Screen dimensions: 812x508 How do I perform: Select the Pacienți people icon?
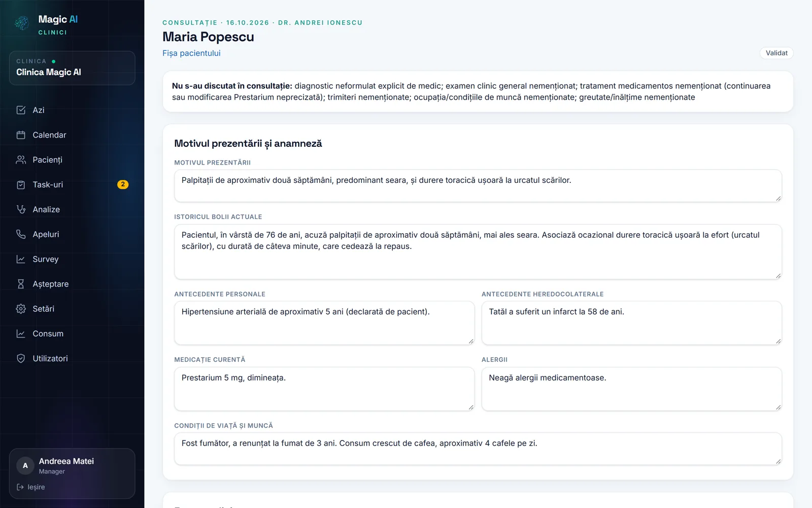(x=21, y=160)
